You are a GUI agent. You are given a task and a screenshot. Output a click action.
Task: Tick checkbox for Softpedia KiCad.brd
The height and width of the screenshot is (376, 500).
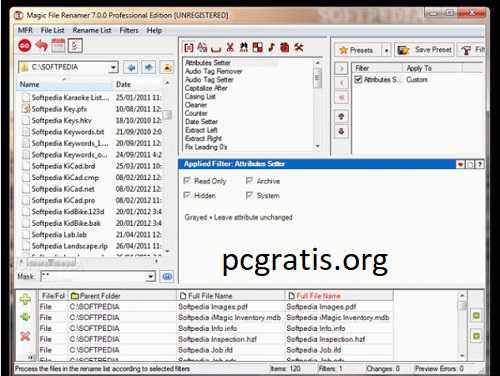click(x=26, y=166)
